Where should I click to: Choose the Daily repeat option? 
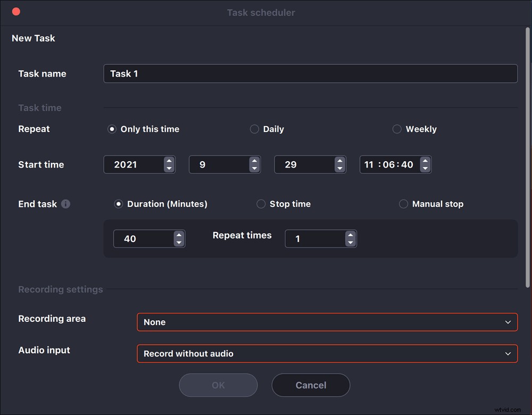point(254,129)
